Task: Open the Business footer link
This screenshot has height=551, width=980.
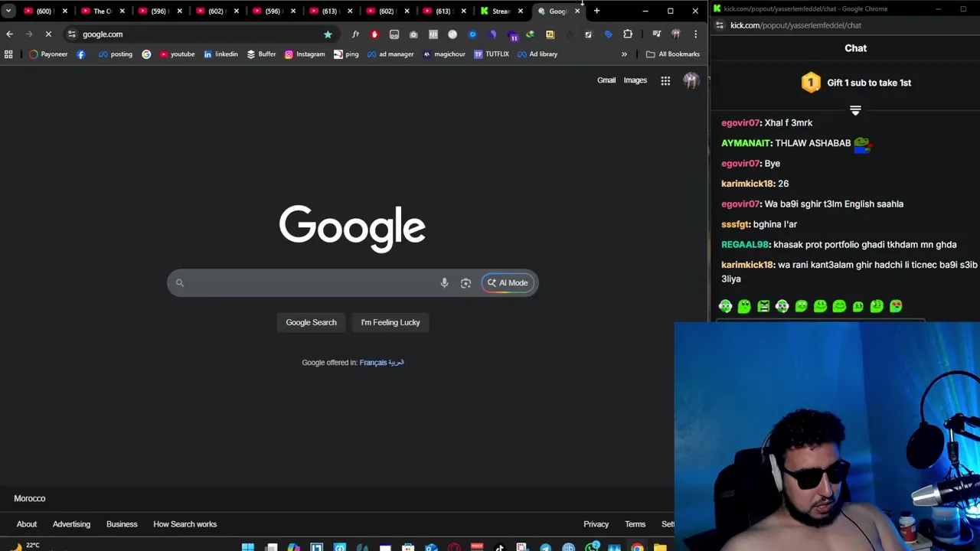Action: coord(122,524)
